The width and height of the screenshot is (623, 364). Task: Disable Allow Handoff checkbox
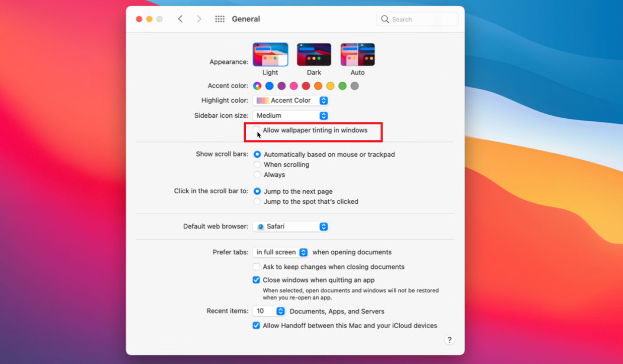click(x=257, y=326)
